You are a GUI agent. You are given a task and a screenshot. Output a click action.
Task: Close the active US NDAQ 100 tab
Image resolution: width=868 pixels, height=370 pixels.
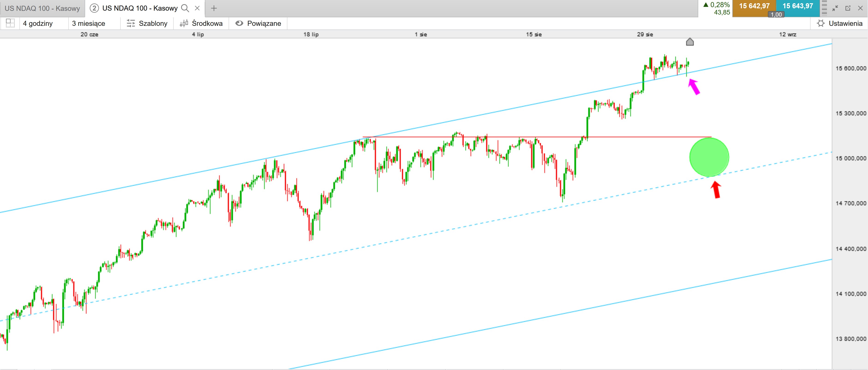[x=197, y=8]
